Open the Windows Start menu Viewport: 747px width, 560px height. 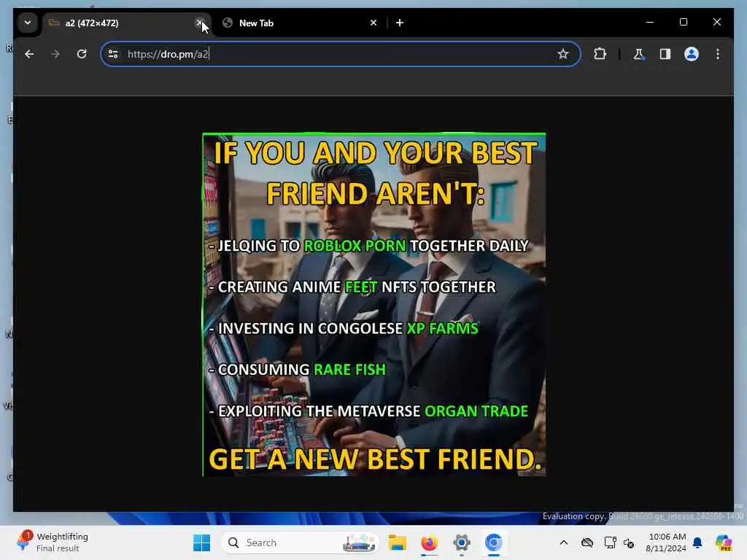[x=201, y=542]
